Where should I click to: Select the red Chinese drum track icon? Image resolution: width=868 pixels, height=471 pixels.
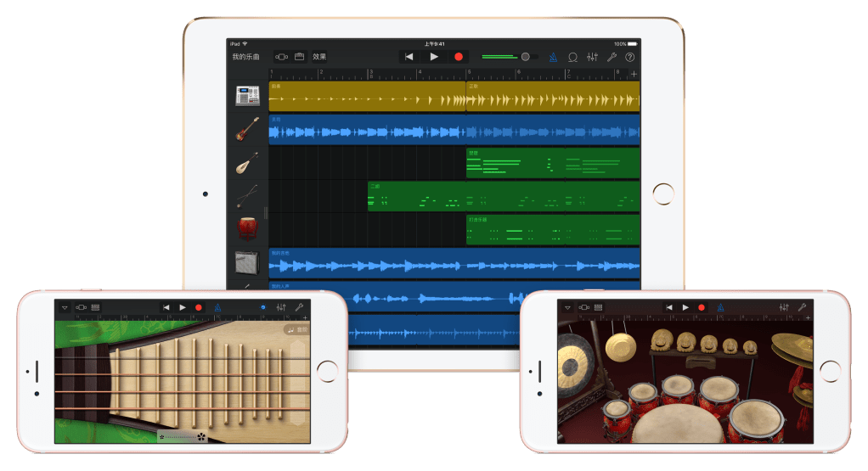(x=247, y=228)
